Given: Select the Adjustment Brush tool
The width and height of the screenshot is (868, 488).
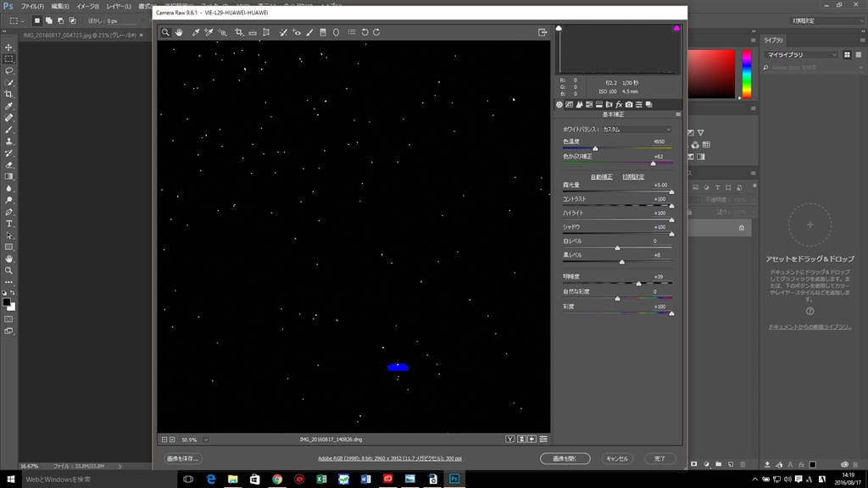Looking at the screenshot, I should point(309,33).
